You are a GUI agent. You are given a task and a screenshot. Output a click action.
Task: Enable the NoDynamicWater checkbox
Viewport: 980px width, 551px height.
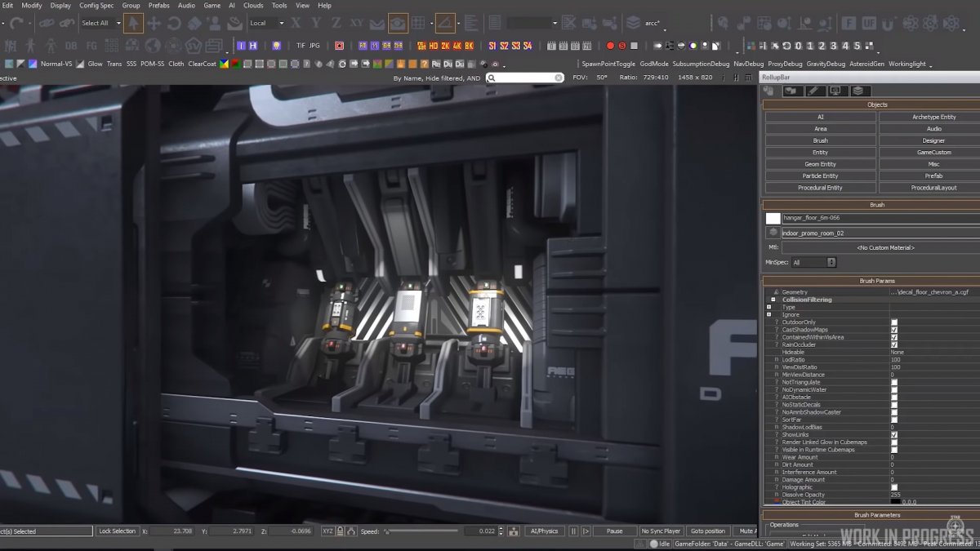coord(894,389)
